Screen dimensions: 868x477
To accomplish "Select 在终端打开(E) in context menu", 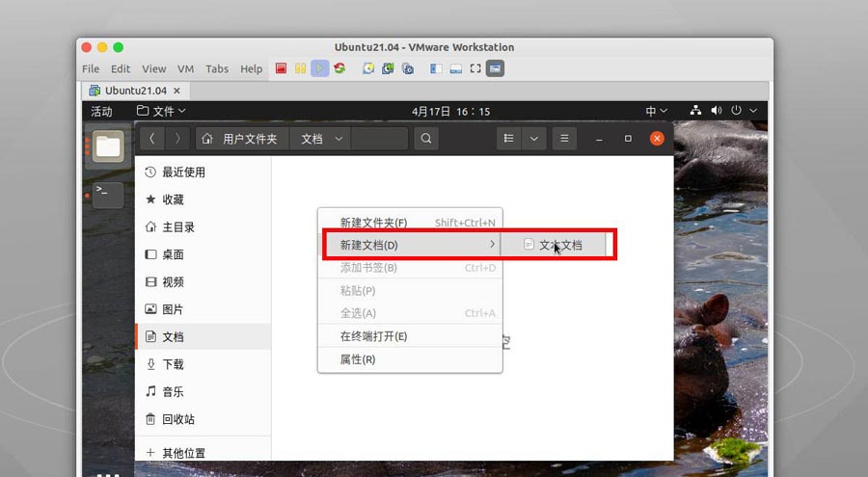I will 410,336.
